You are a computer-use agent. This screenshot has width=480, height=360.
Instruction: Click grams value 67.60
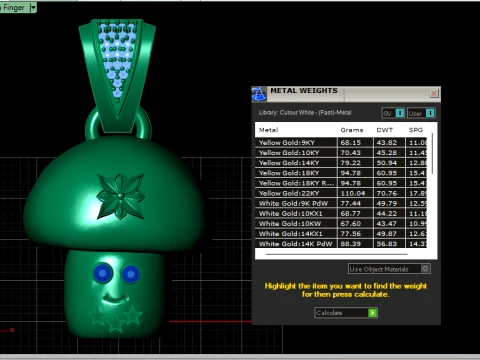coord(350,223)
